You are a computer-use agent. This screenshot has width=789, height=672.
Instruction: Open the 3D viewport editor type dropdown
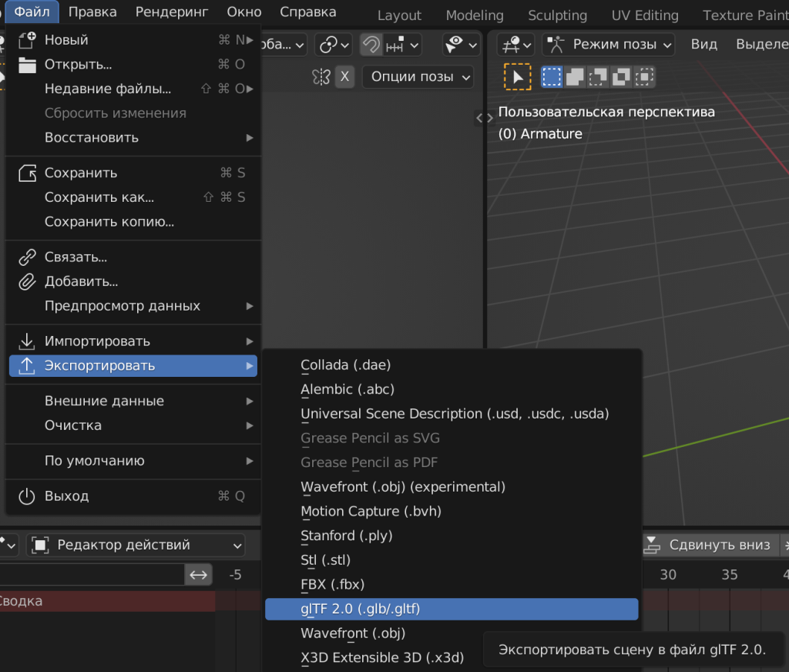[515, 45]
